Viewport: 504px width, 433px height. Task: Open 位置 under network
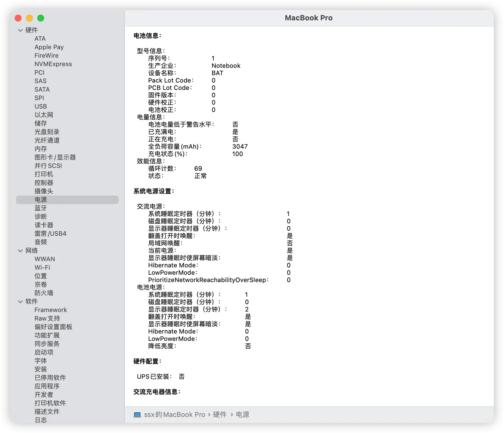[x=41, y=276]
